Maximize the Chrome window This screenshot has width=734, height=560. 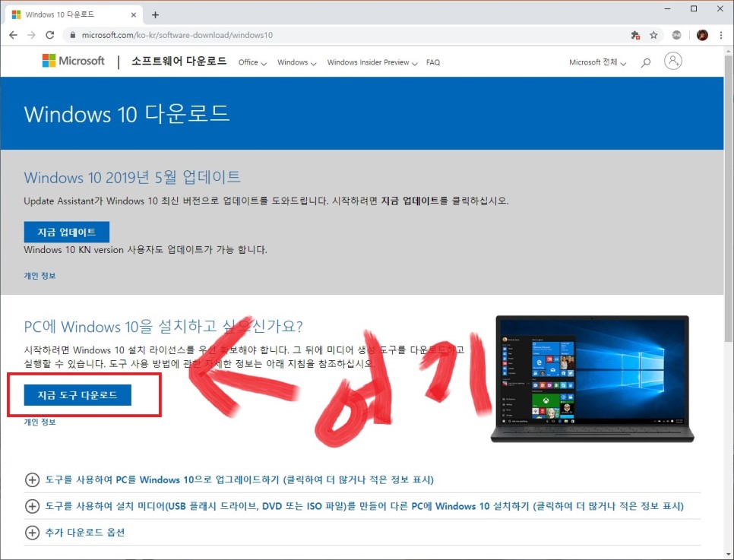(694, 9)
